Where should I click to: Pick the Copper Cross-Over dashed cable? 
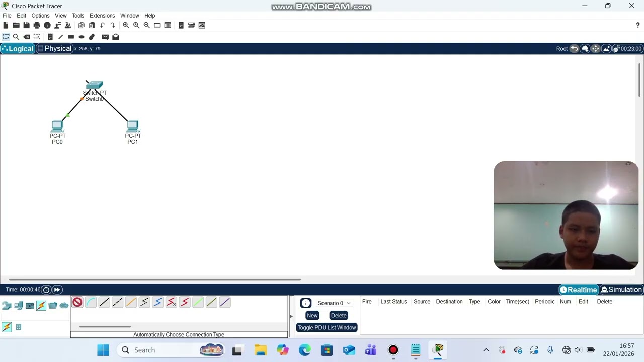click(x=117, y=302)
